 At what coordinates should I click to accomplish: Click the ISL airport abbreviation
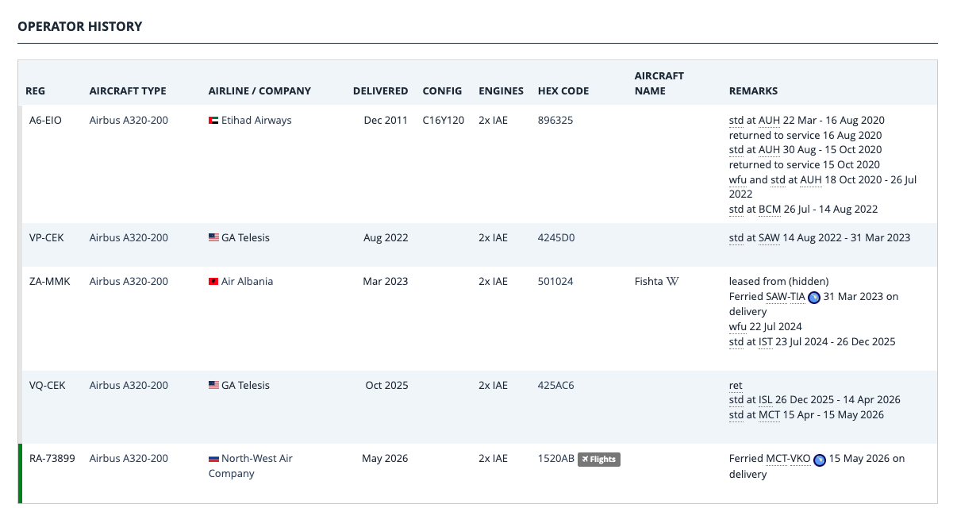point(766,400)
